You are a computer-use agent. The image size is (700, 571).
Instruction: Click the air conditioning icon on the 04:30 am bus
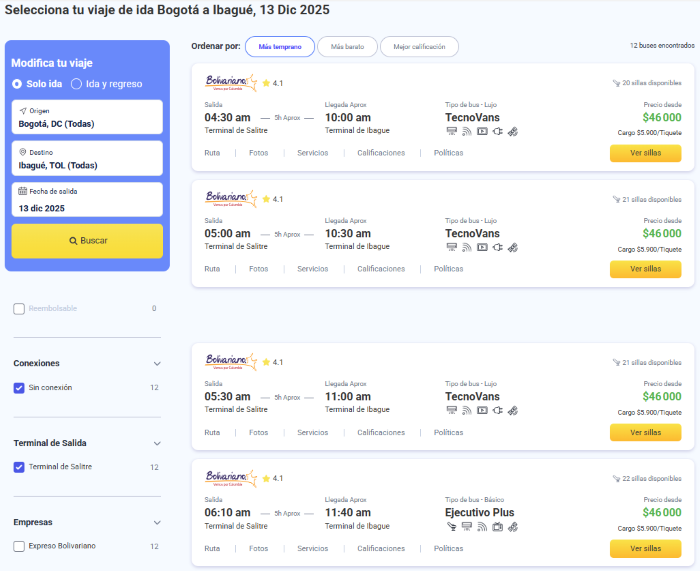[451, 131]
